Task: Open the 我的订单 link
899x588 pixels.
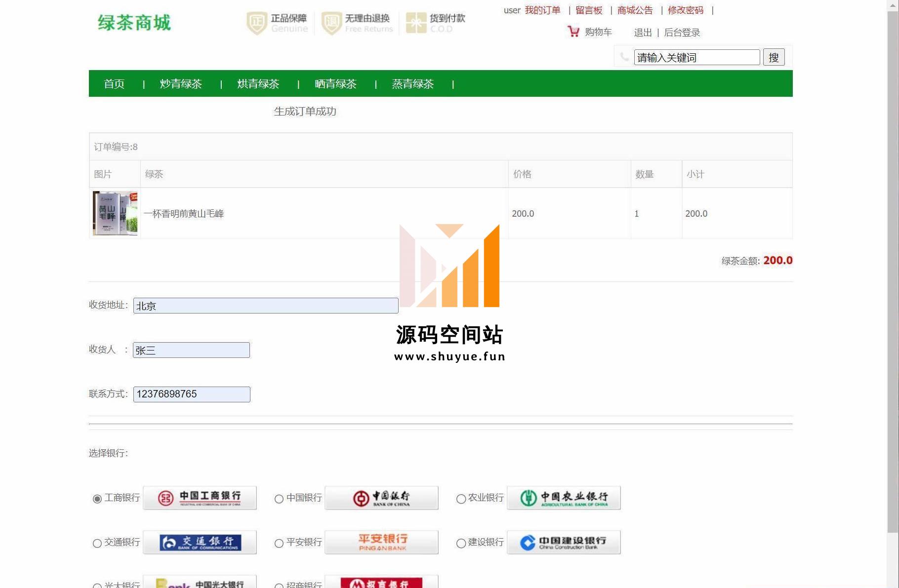Action: (542, 10)
